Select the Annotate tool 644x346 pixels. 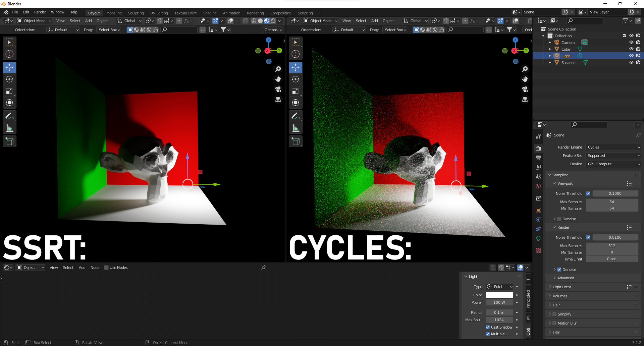[x=9, y=116]
